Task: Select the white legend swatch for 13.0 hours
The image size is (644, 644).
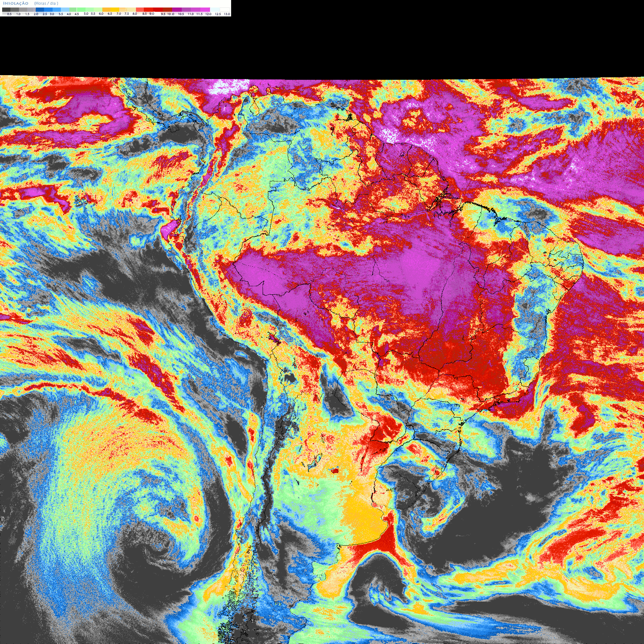Action: pyautogui.click(x=225, y=10)
